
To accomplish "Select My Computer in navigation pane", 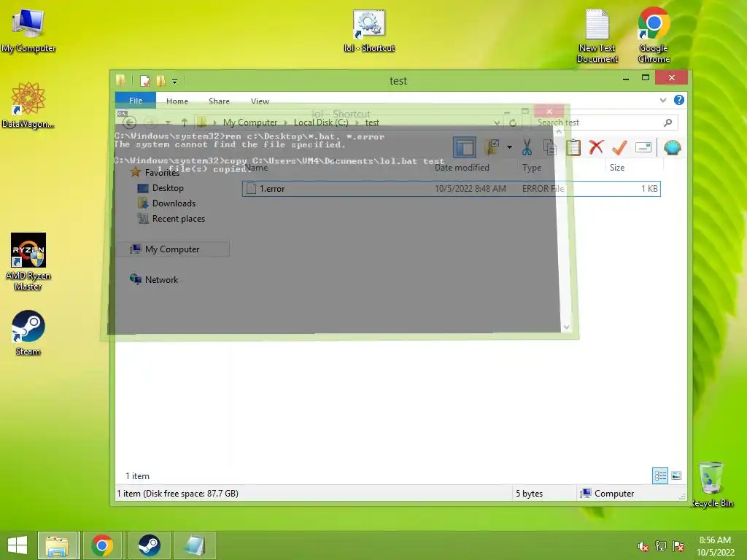I will click(x=172, y=249).
